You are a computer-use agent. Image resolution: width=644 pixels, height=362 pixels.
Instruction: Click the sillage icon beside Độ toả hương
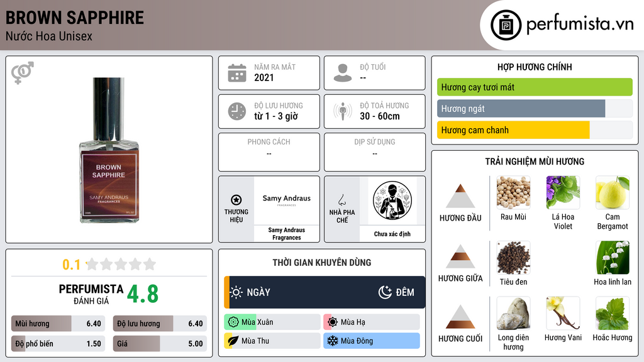[343, 111]
